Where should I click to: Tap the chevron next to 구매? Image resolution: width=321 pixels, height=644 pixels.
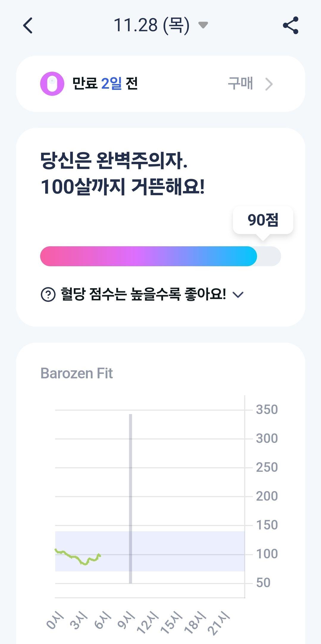coord(269,84)
